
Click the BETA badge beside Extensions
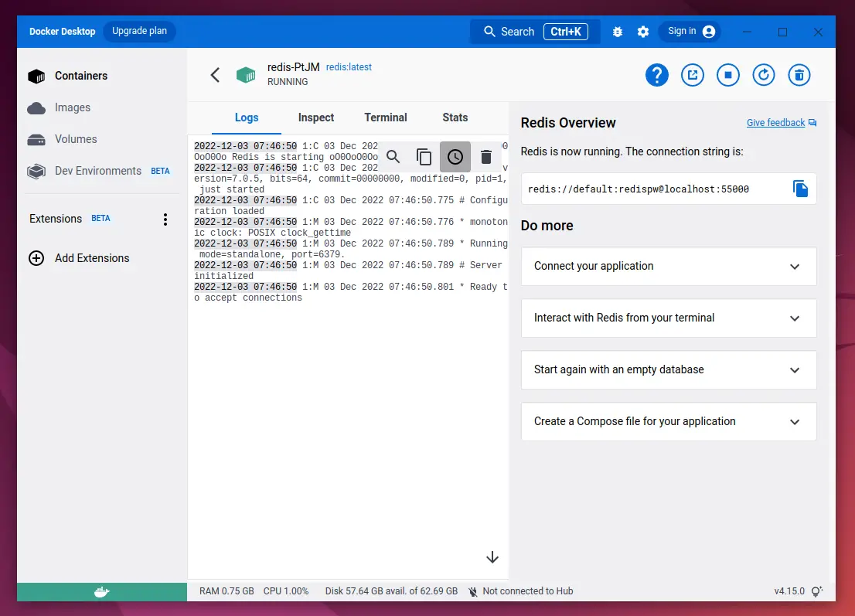(x=100, y=219)
